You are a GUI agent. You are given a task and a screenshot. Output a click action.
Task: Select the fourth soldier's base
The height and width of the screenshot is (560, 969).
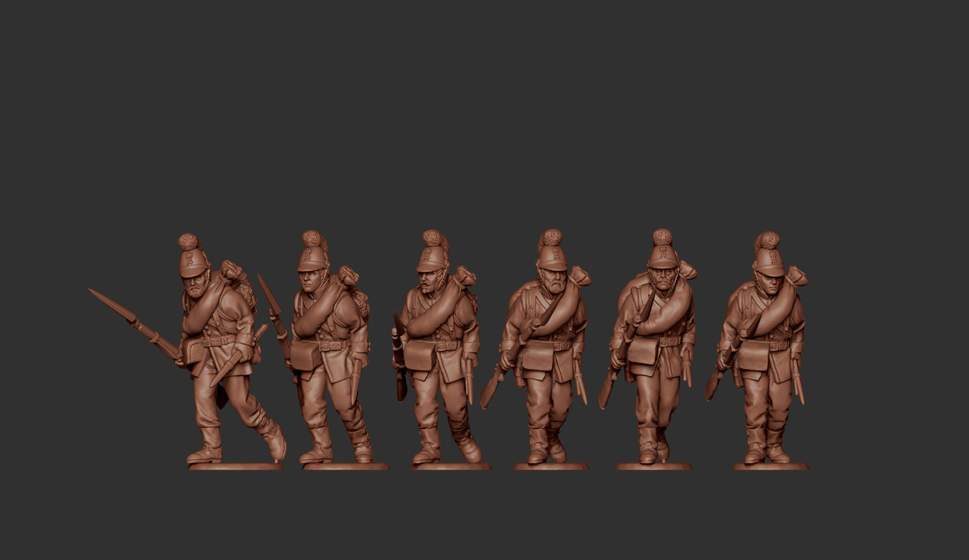(551, 466)
